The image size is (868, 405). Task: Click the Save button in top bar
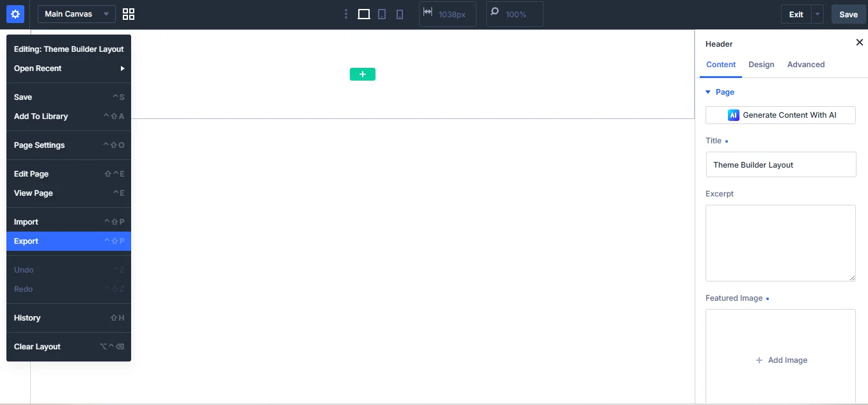[x=848, y=14]
